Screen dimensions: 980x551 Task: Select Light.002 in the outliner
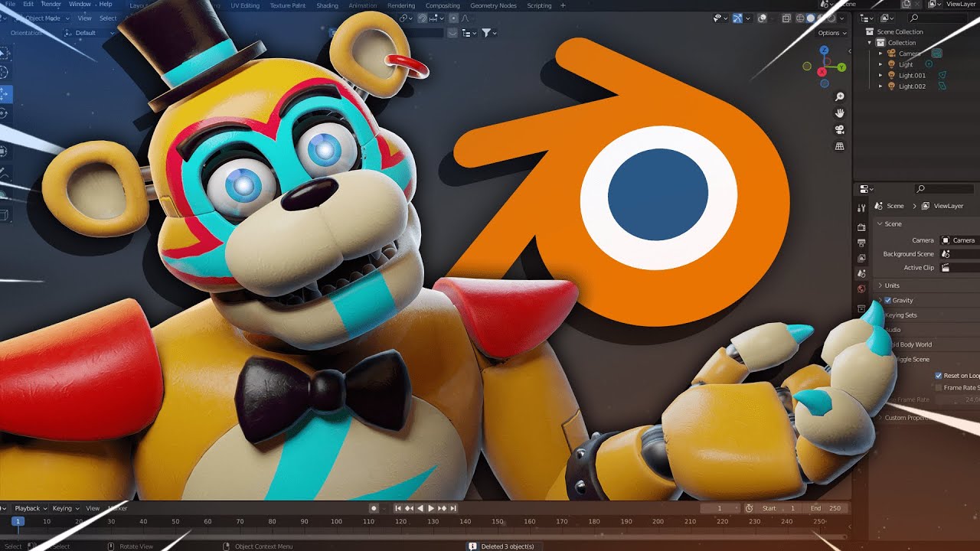912,86
